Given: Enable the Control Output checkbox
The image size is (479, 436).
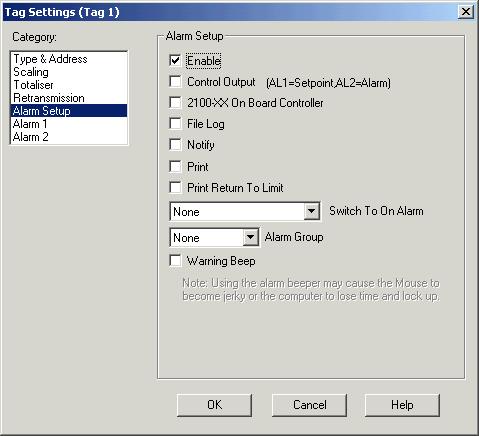Looking at the screenshot, I should click(x=175, y=82).
